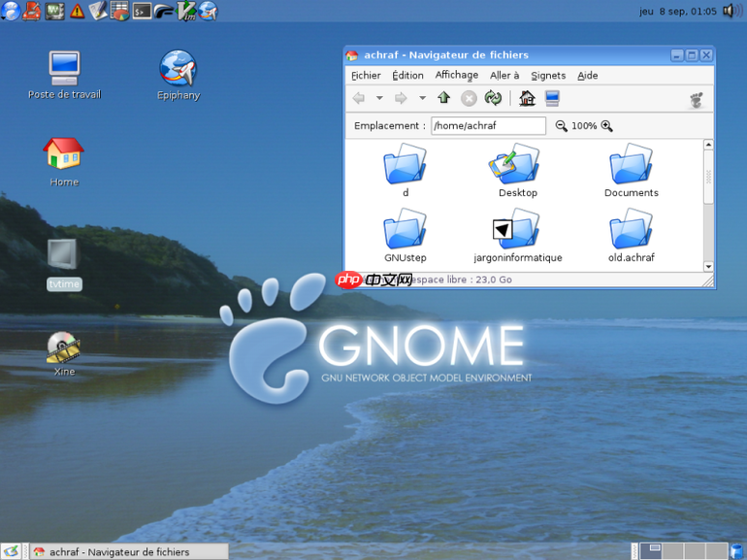Click the Computer icon in the Nautilus toolbar

[552, 98]
